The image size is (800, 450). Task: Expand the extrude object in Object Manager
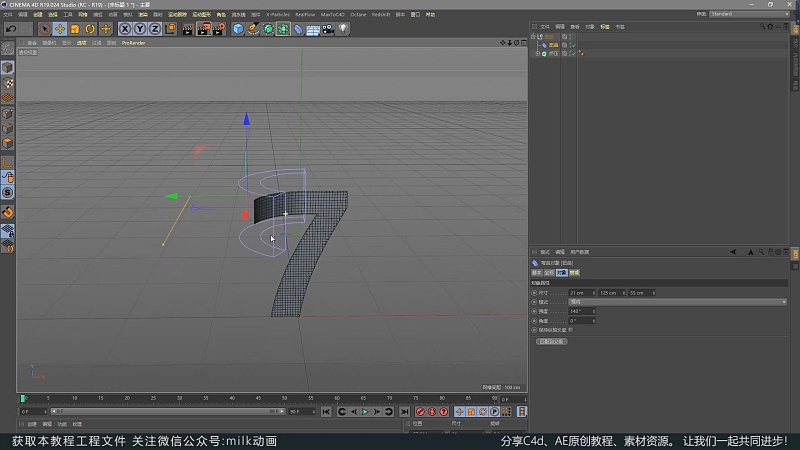[537, 54]
